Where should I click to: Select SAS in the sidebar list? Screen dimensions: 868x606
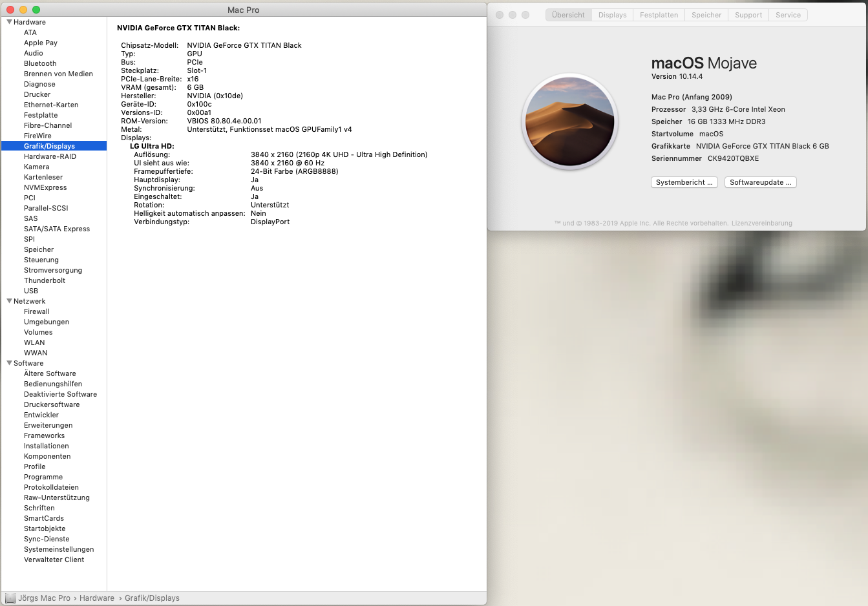coord(31,218)
